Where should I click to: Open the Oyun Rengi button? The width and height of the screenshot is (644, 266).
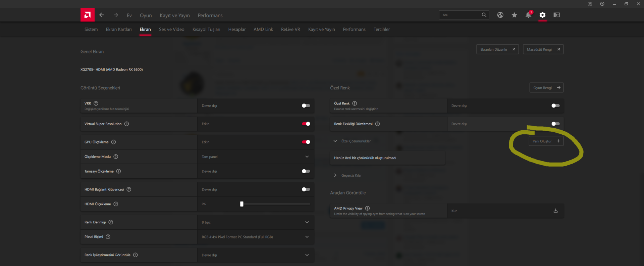tap(546, 88)
